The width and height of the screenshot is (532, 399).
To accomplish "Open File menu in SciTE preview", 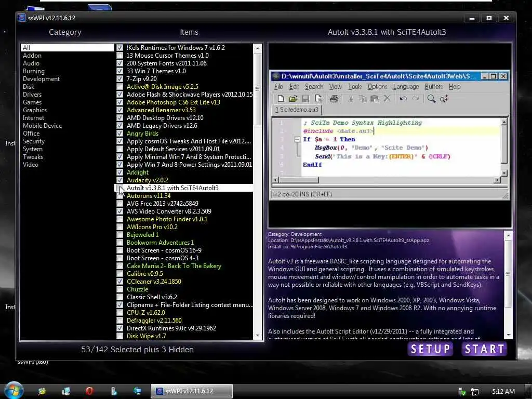I will pos(278,87).
